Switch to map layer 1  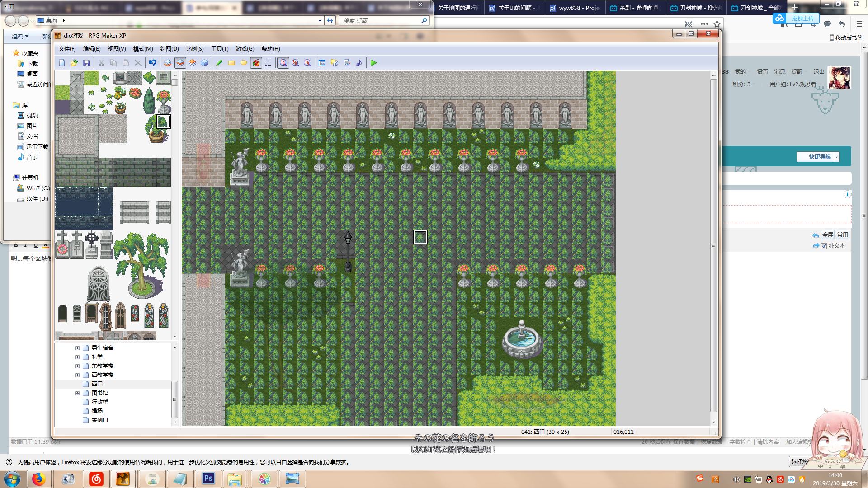click(168, 63)
